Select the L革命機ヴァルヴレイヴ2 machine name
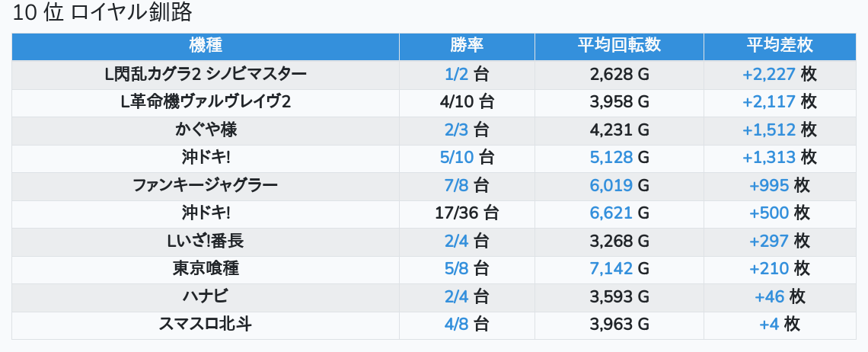 206,102
